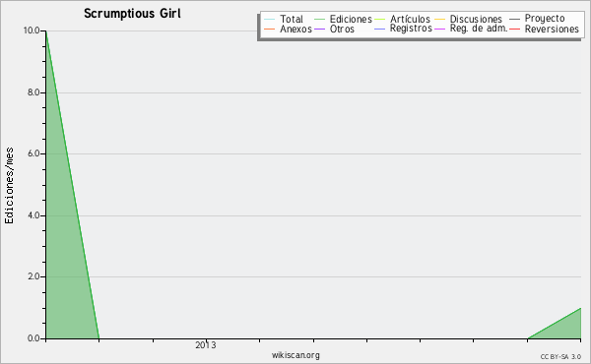Click the 6.0 y-axis value

(x=33, y=153)
